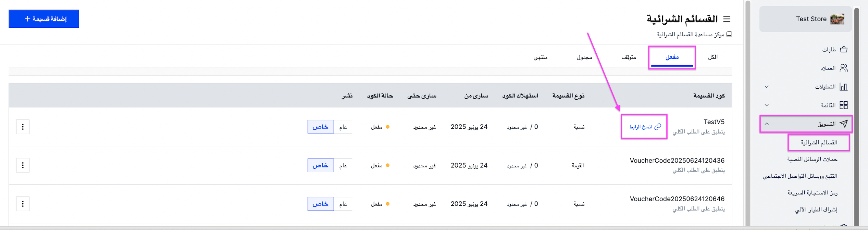Set VoucherCode20250624120436 publish toggle to خاص
The image size is (868, 230).
(321, 165)
